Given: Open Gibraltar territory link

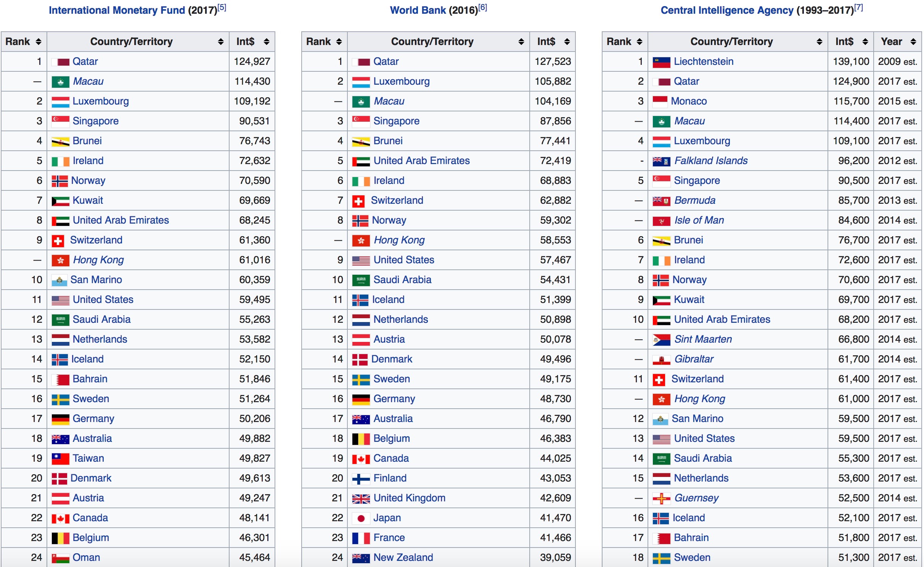Looking at the screenshot, I should 694,359.
